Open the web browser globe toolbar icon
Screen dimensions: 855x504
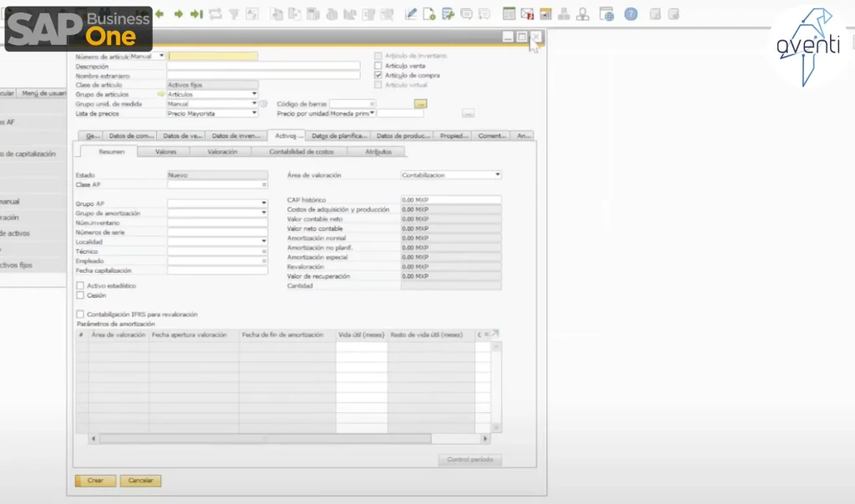click(606, 14)
